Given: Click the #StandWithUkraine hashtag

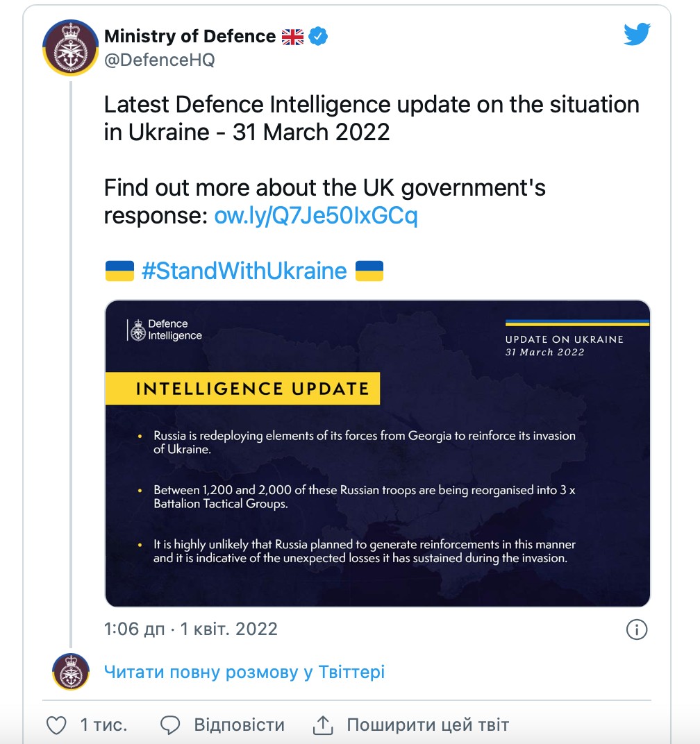Looking at the screenshot, I should coord(244,271).
